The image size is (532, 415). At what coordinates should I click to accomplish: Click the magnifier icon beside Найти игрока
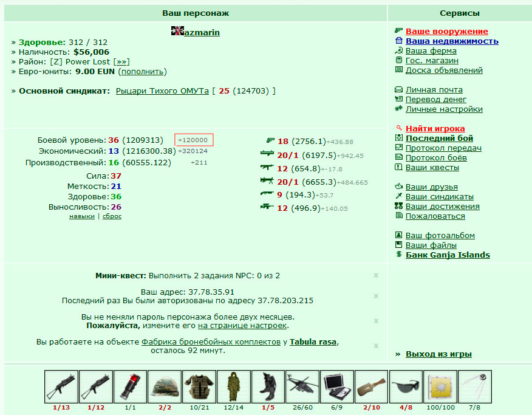399,128
